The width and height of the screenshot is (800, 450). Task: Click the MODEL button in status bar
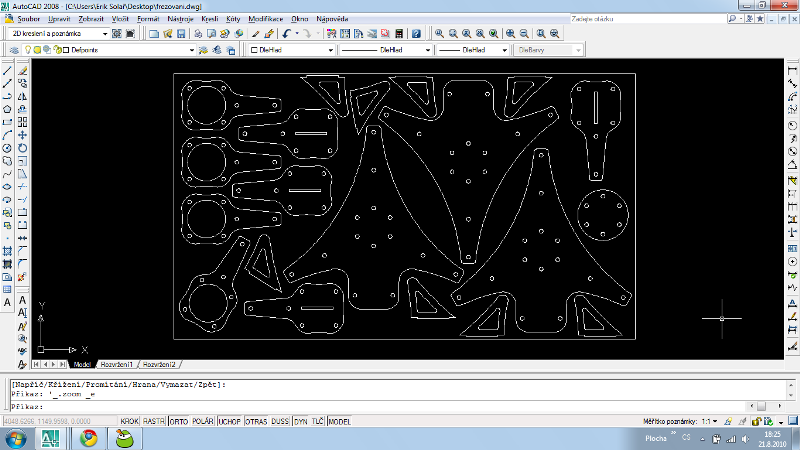(x=339, y=422)
